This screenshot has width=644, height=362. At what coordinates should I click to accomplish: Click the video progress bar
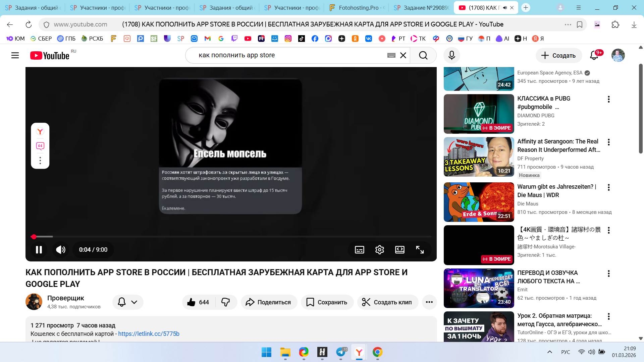(x=231, y=237)
